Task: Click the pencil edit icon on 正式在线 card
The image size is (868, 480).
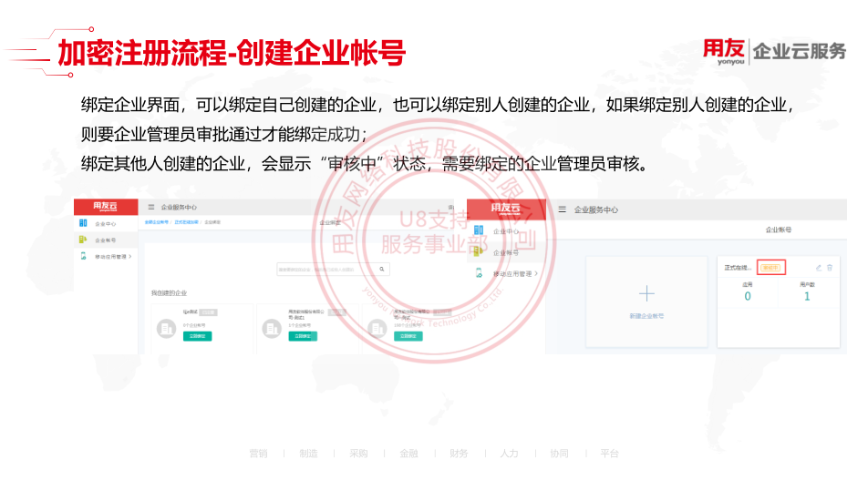Action: point(818,268)
